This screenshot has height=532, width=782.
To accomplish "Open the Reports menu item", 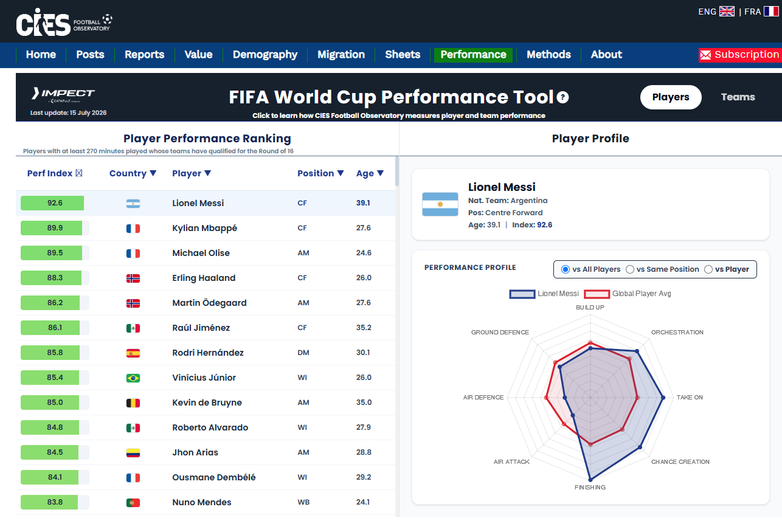I will pyautogui.click(x=145, y=55).
